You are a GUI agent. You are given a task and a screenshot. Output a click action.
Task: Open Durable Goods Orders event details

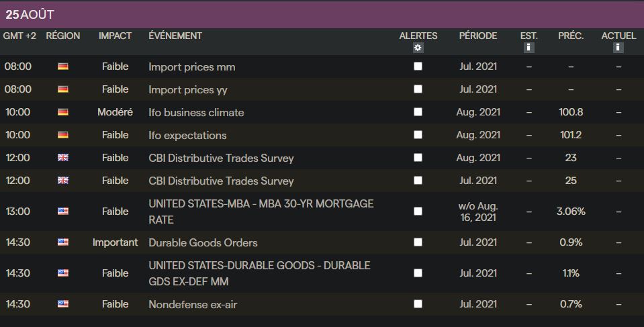(x=203, y=242)
